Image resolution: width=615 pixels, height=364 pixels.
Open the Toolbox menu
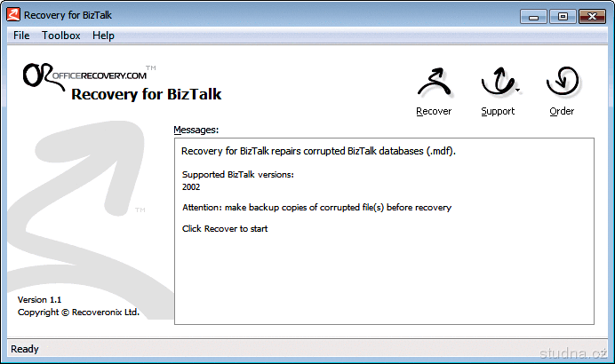[x=60, y=36]
